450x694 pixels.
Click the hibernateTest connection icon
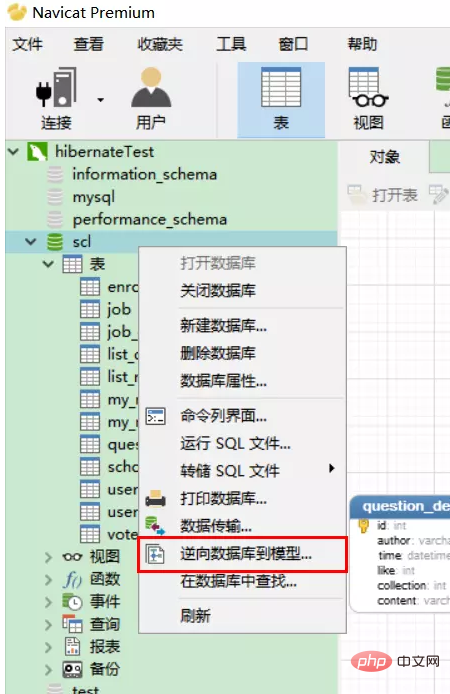click(x=37, y=152)
